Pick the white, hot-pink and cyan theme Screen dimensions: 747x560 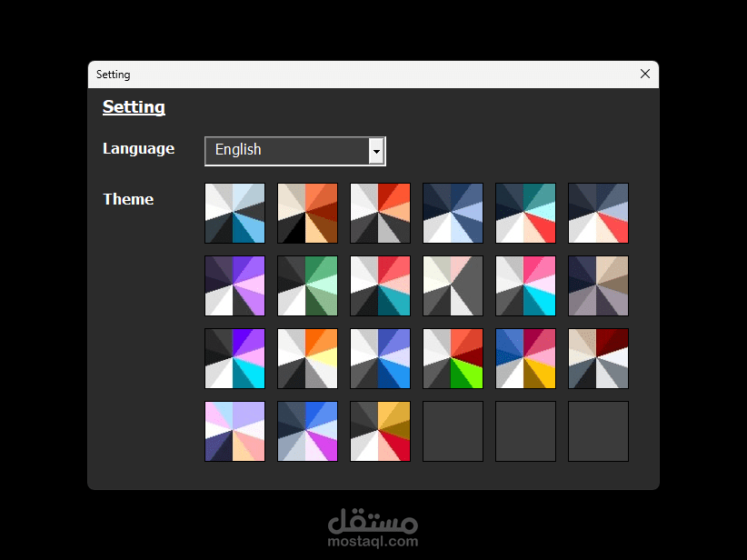(525, 286)
